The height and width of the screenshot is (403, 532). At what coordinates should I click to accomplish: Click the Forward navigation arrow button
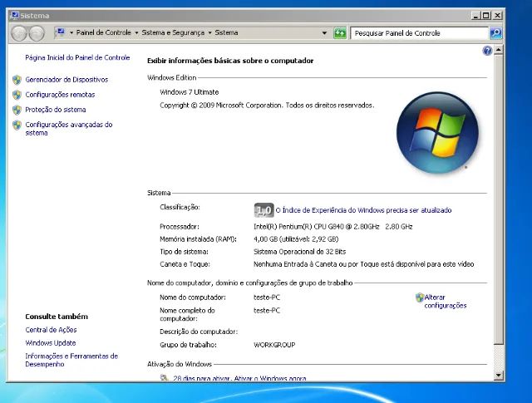(37, 33)
